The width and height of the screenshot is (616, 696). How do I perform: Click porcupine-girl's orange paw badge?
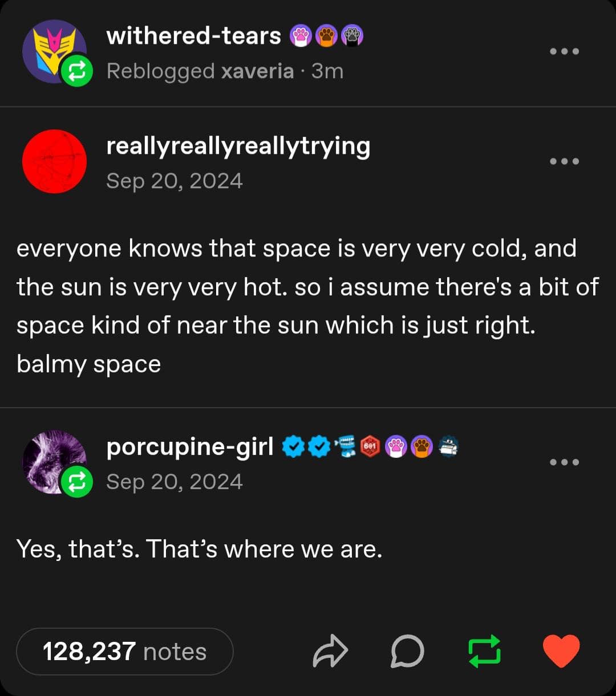(x=422, y=447)
